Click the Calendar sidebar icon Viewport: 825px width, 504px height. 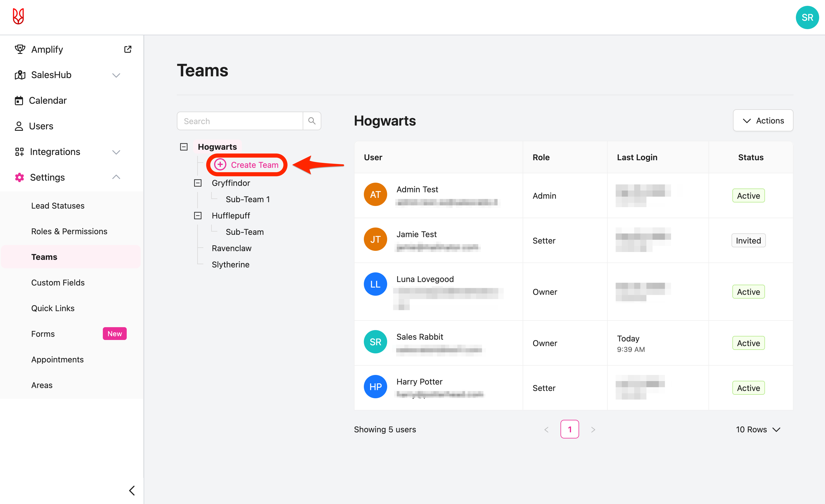click(19, 101)
